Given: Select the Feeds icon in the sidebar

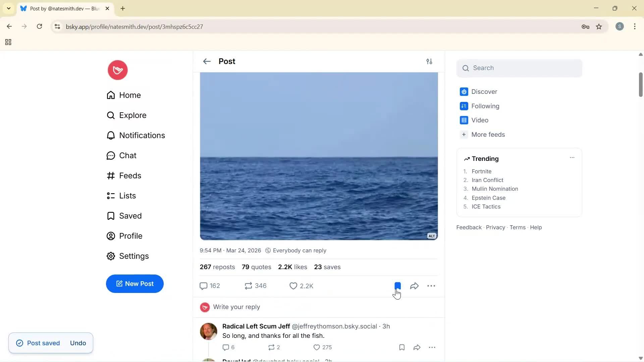Looking at the screenshot, I should [111, 175].
